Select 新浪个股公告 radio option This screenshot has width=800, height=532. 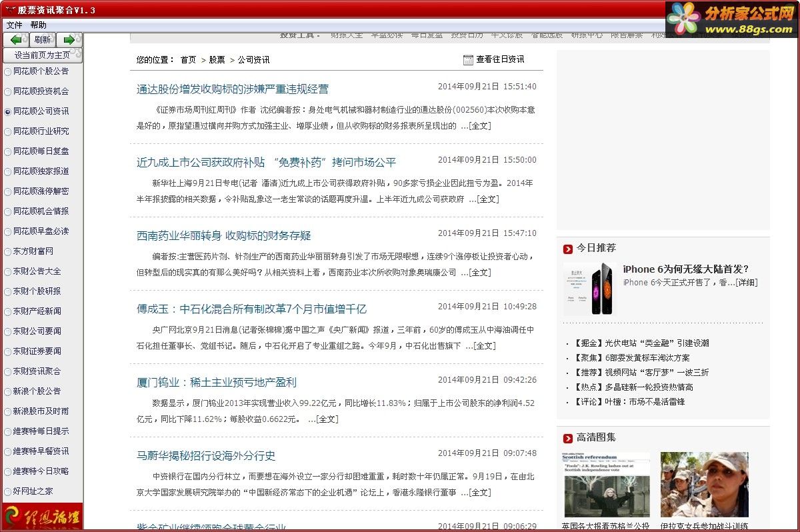click(x=8, y=391)
